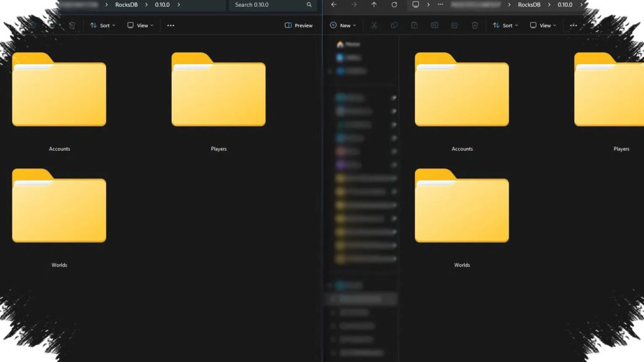Expand chevron before RocksDB in right address bar
Viewport: 644px width, 362px height.
(x=509, y=4)
